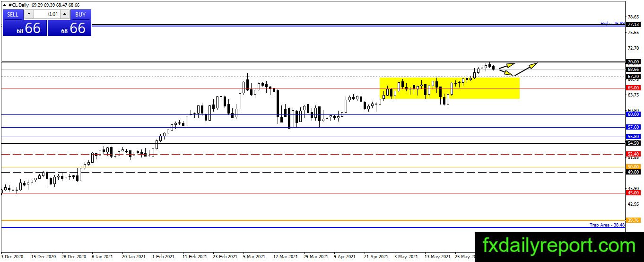Click the 49.00 price level tag
Image resolution: width=644 pixels, height=262 pixels.
[633, 172]
